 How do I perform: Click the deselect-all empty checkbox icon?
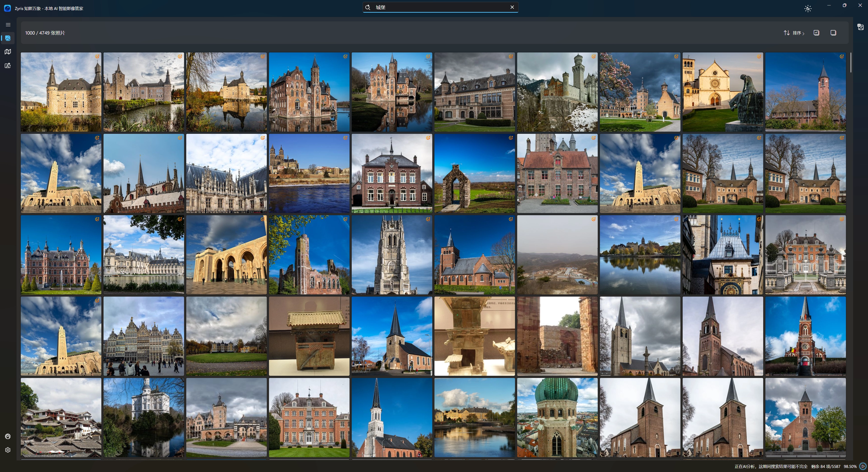[833, 33]
